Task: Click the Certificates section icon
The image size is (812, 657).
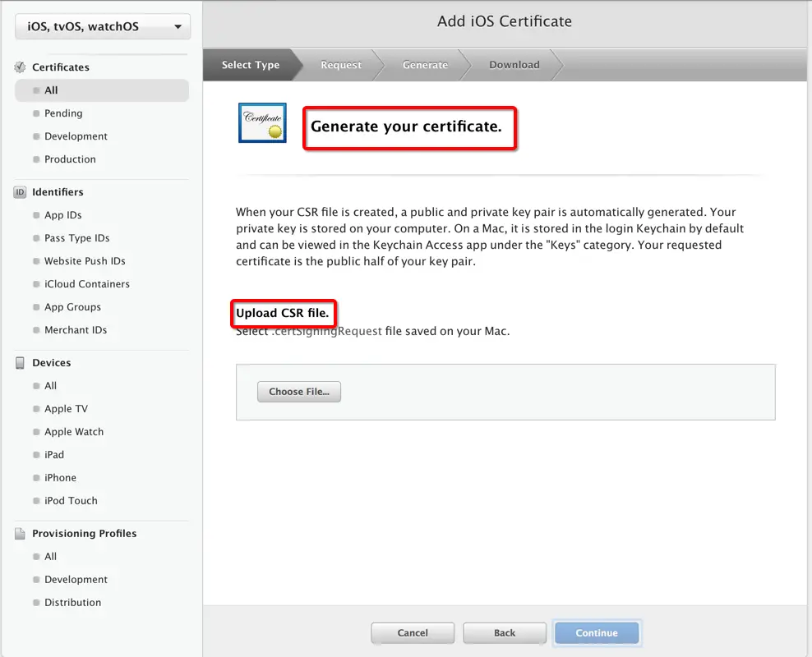Action: 20,67
